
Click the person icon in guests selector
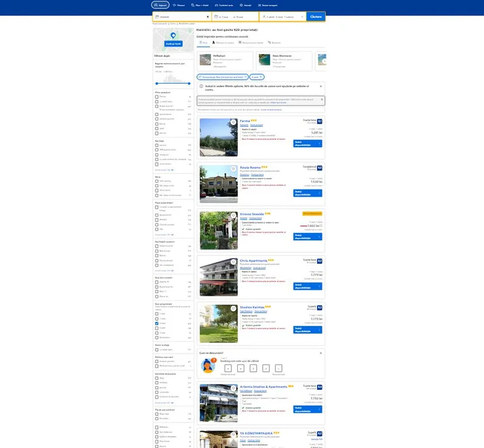(x=264, y=17)
